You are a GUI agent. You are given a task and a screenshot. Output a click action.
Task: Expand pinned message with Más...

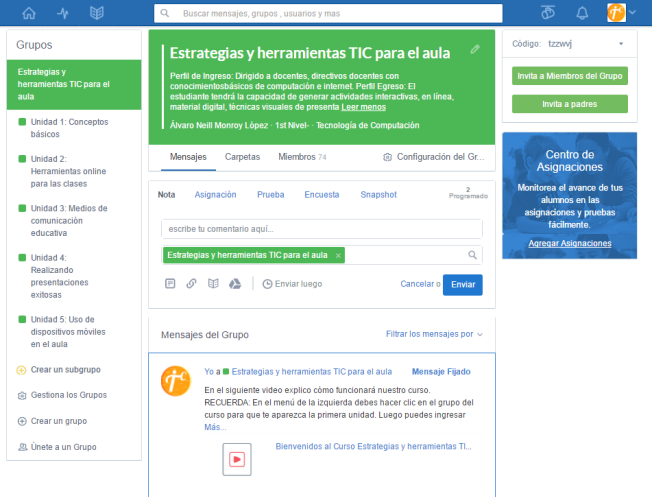tap(215, 427)
